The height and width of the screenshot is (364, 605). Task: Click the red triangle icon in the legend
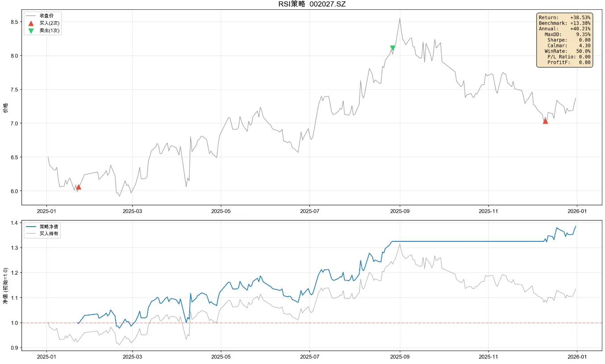coord(31,23)
